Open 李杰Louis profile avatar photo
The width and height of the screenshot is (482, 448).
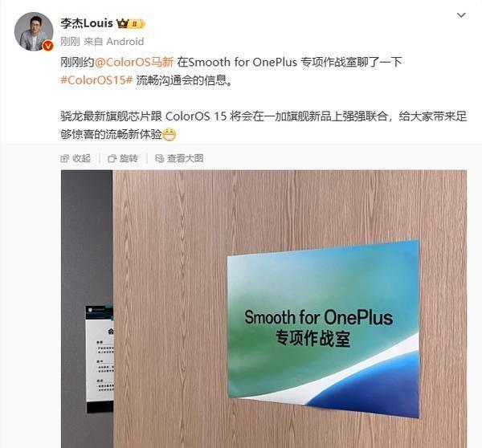(x=34, y=31)
